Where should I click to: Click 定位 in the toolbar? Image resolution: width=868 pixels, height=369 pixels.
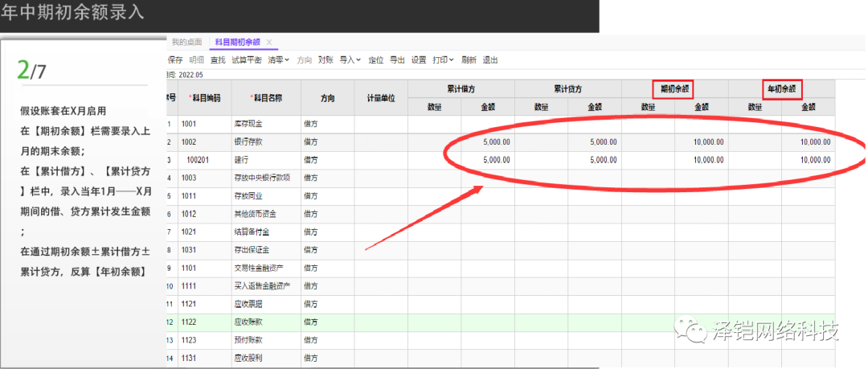coord(375,59)
